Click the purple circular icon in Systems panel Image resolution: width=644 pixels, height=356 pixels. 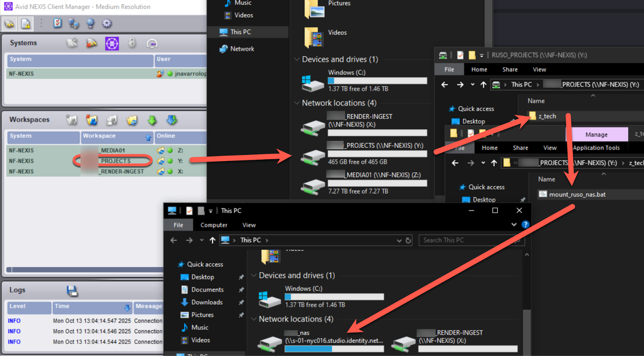coord(112,43)
